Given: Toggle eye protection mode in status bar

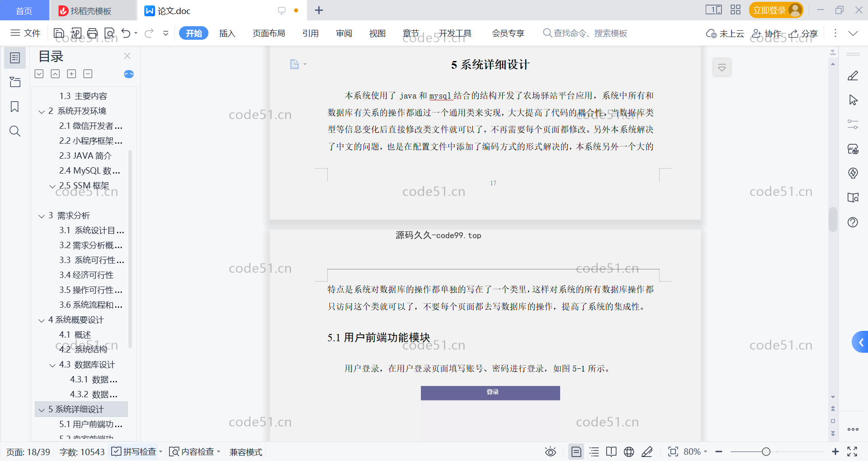Looking at the screenshot, I should tap(550, 452).
